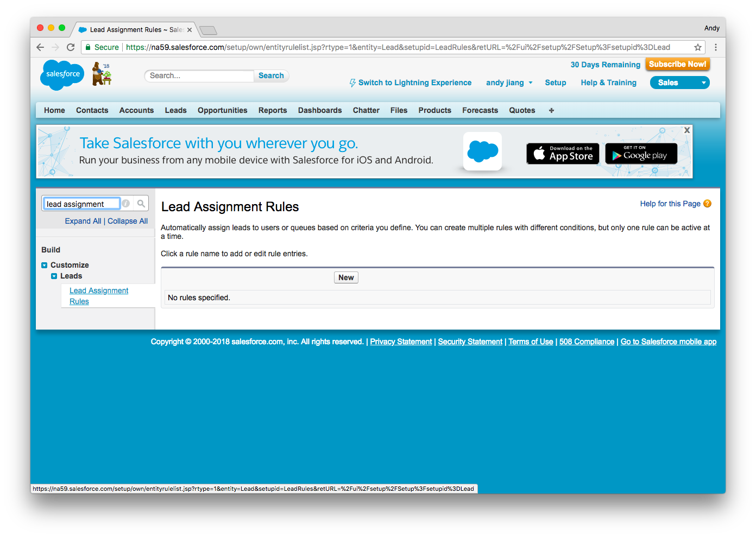Switch to the Reports tab
The height and width of the screenshot is (537, 756).
click(272, 110)
